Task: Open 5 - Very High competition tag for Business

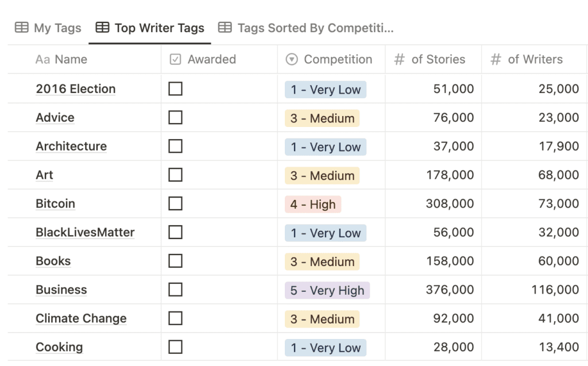Action: coord(327,290)
